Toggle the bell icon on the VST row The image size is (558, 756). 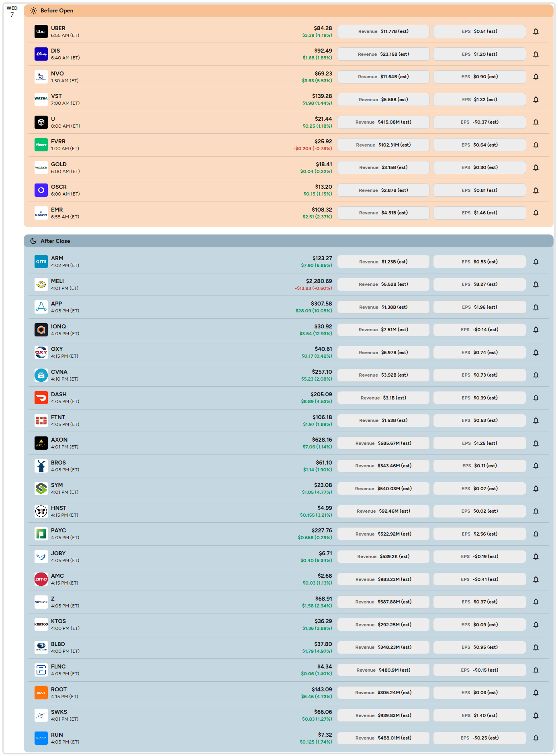(x=536, y=100)
